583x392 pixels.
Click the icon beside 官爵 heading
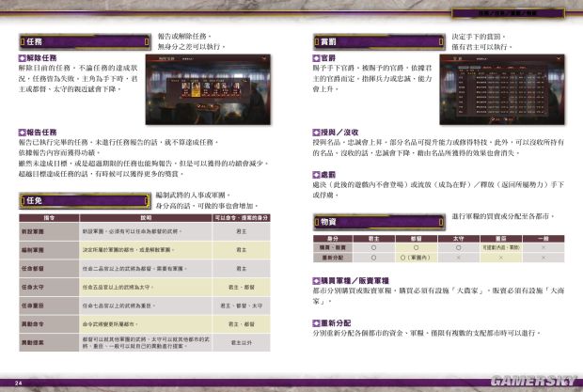(315, 58)
